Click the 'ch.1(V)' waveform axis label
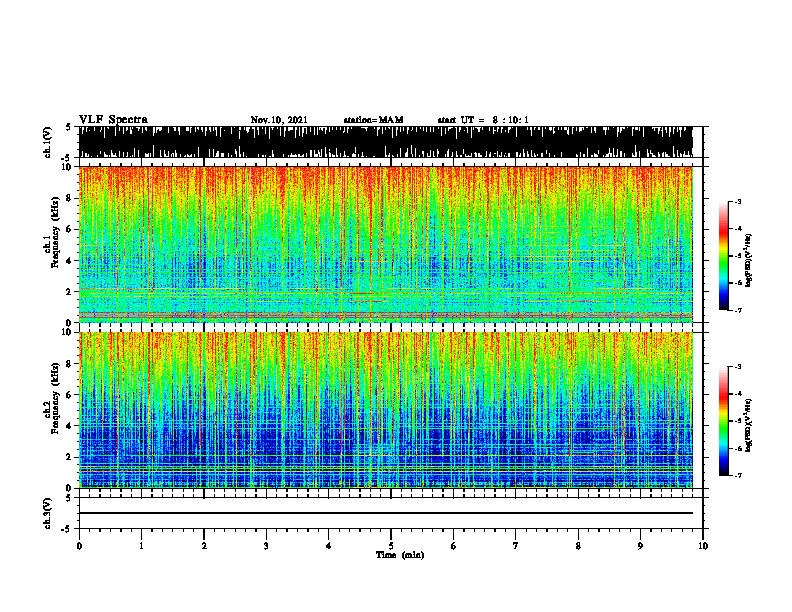 click(48, 142)
